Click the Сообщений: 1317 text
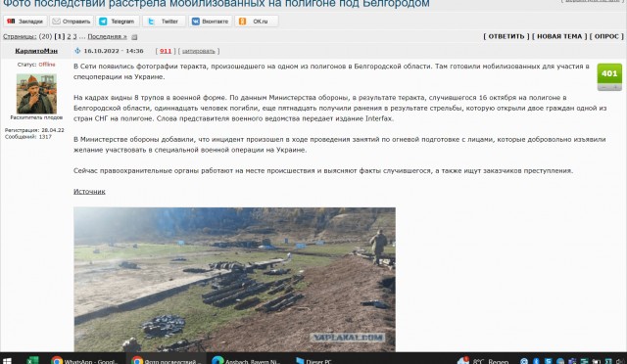Screen dimensions: 627x364 28,137
